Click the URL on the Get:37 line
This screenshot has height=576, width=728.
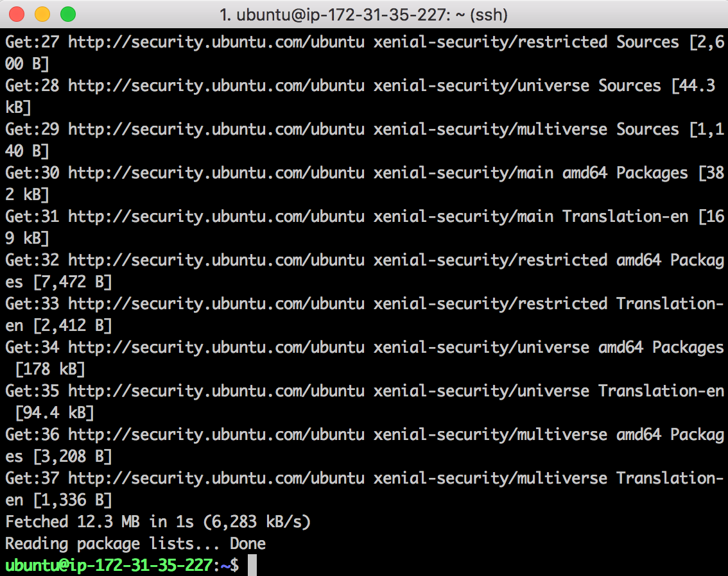tap(216, 478)
